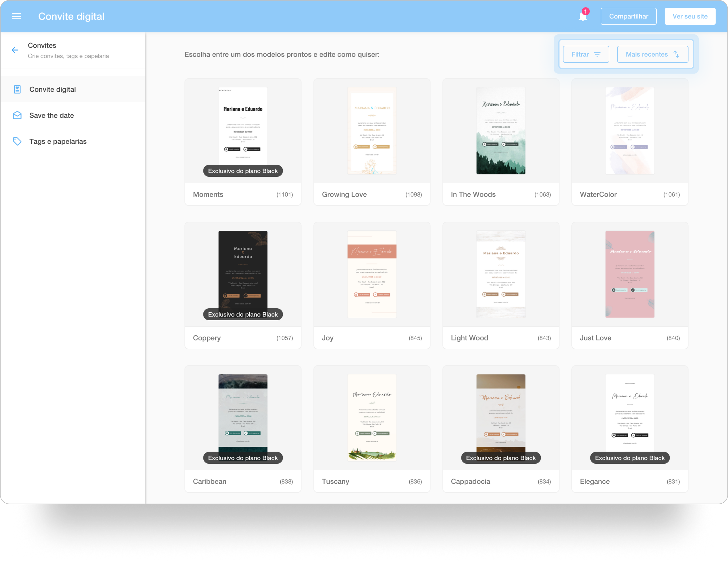Screen dimensions: 728x561
Task: Click the Convite digital sidebar icon
Action: 17,89
